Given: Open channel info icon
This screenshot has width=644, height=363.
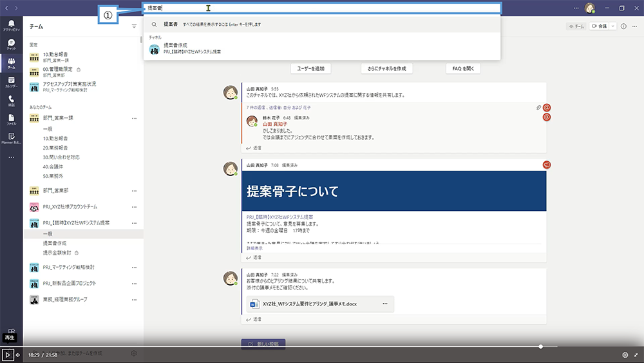Looking at the screenshot, I should click(623, 26).
